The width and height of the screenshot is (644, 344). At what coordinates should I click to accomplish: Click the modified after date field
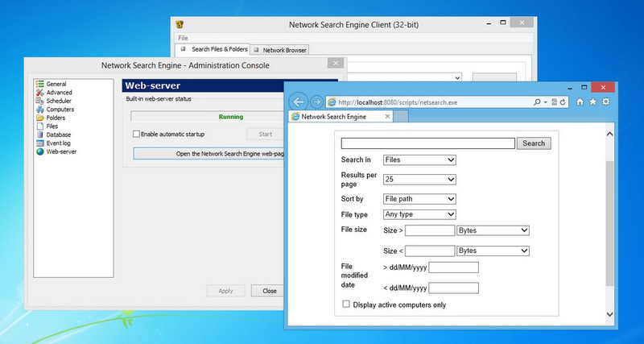[x=453, y=267]
